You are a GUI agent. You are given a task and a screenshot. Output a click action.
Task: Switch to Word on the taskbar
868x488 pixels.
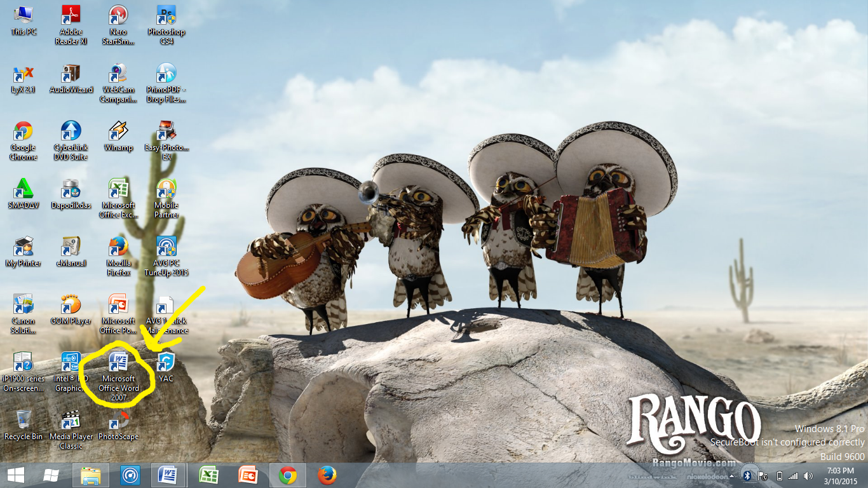[x=168, y=475]
